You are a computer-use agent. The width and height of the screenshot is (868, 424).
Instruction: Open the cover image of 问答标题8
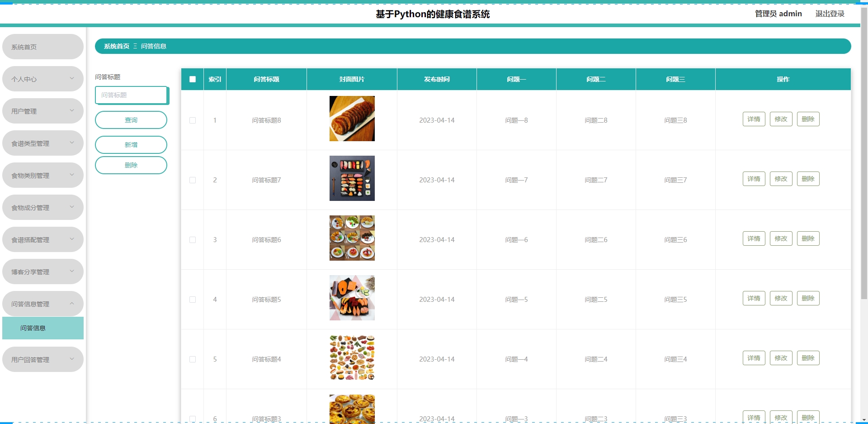(352, 119)
